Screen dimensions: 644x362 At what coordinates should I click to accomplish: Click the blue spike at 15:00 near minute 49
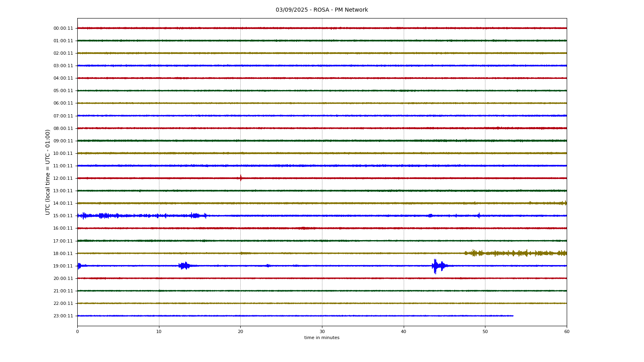479,216
